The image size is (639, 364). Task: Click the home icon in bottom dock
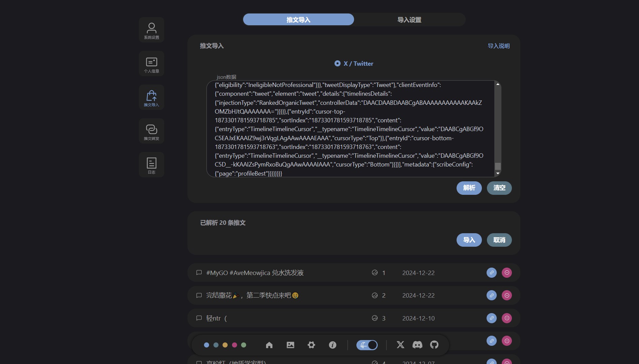[x=269, y=345]
